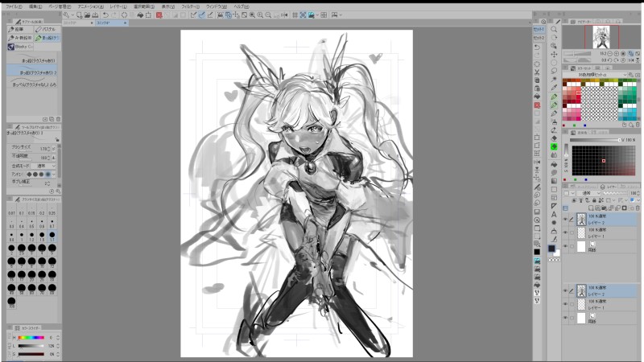Select the Airbrush tool
Image resolution: width=644 pixels, height=362 pixels.
(554, 122)
